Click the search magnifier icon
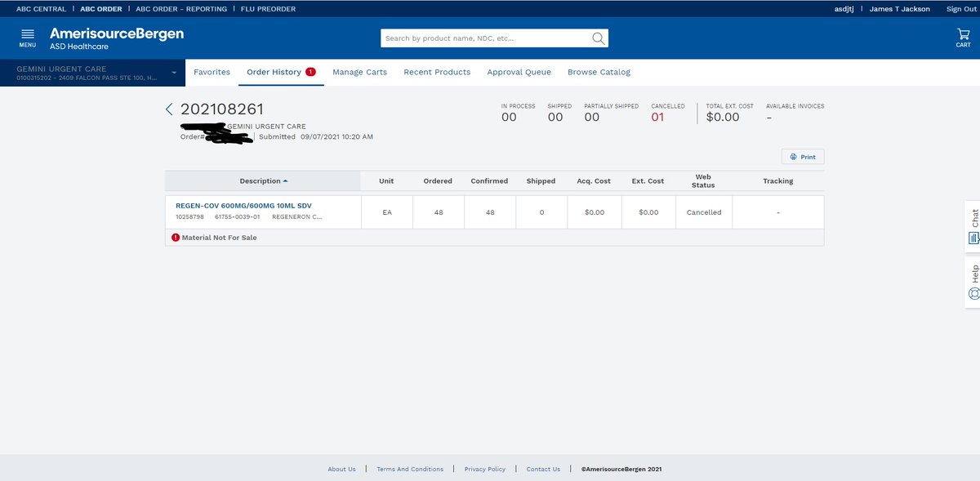Screen dimensions: 980x481 click(x=599, y=38)
